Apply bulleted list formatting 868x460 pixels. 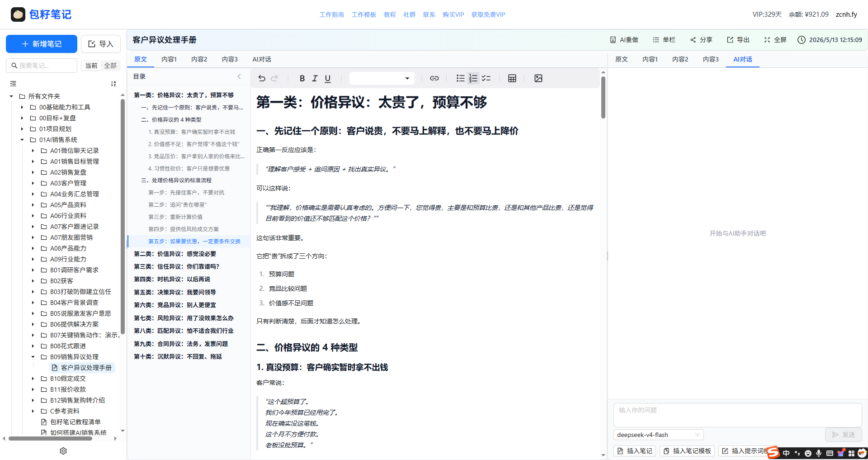click(x=460, y=78)
